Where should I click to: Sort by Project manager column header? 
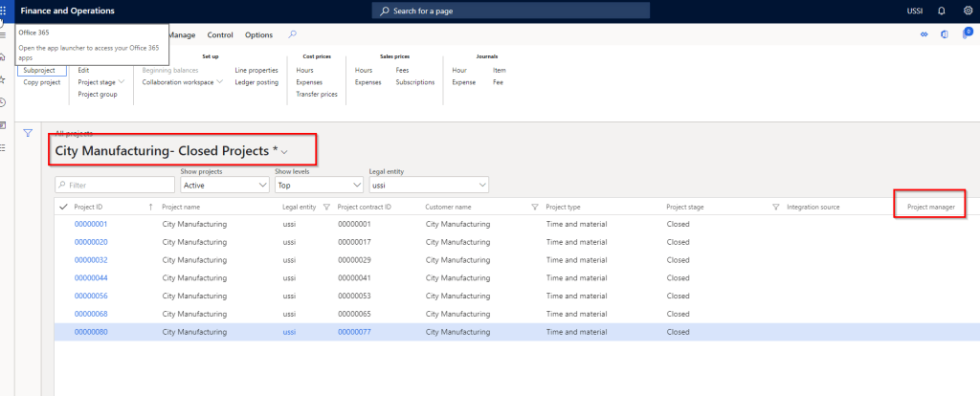(x=928, y=207)
